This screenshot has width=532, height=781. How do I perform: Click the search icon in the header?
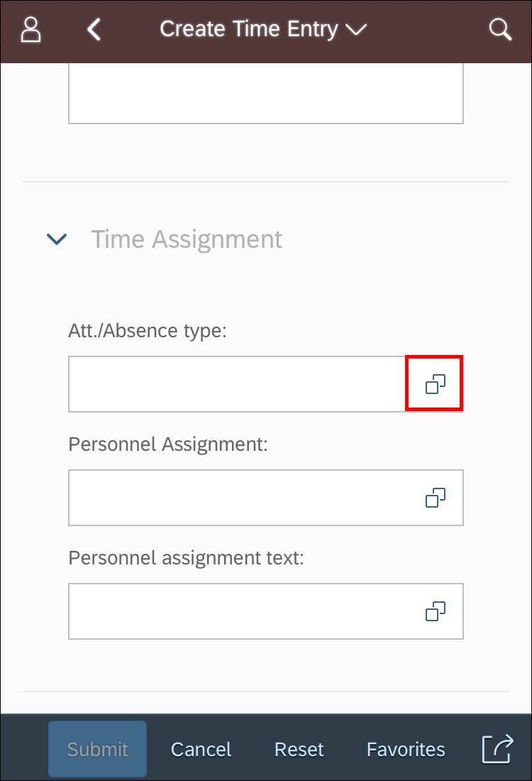pyautogui.click(x=500, y=30)
